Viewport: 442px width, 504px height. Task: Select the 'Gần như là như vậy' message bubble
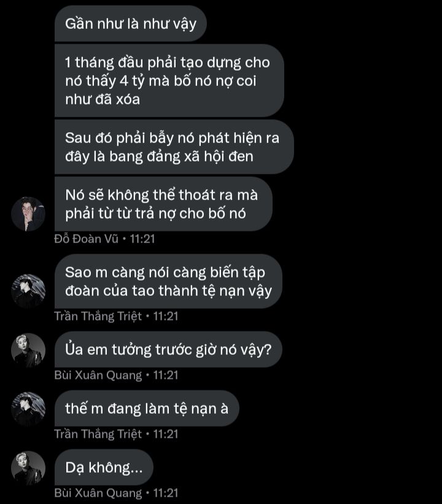click(x=130, y=24)
